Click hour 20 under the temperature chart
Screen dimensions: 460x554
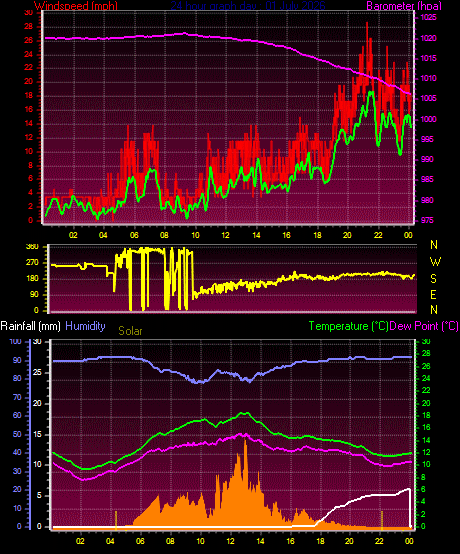click(349, 542)
